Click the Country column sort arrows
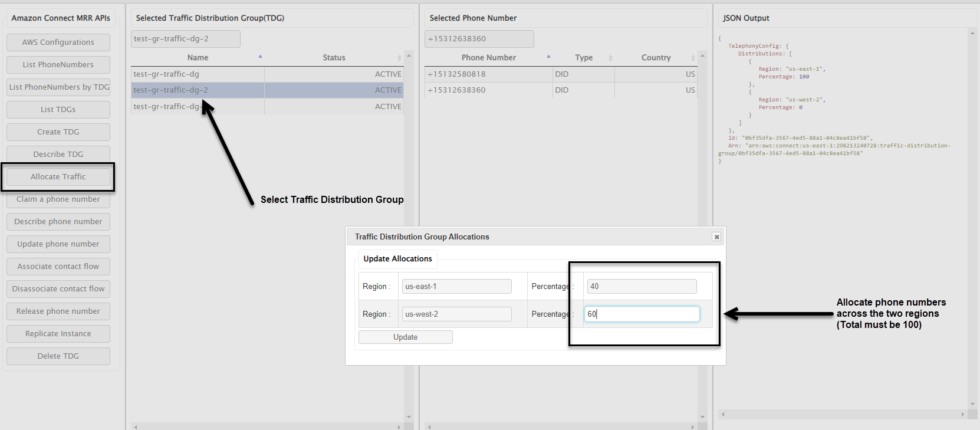The image size is (980, 430). 693,58
